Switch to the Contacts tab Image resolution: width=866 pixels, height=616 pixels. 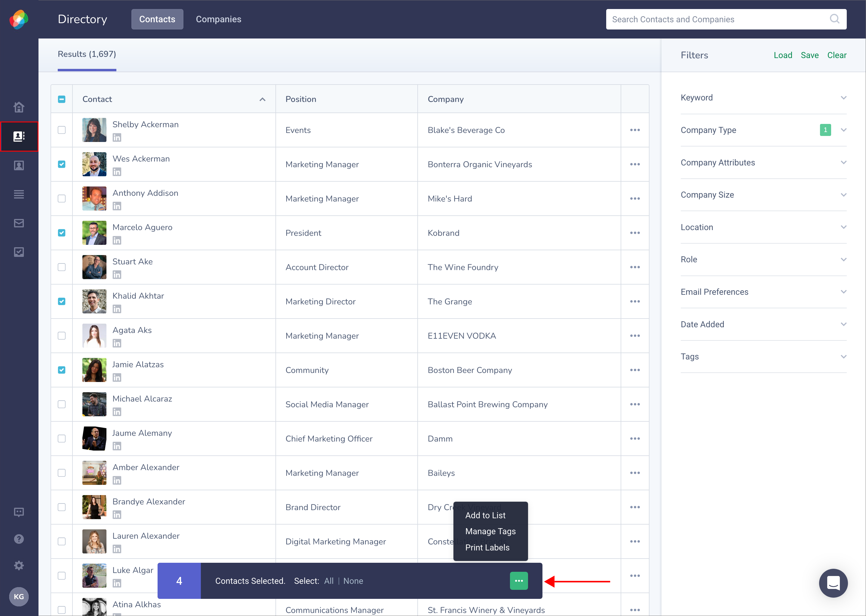(x=157, y=19)
